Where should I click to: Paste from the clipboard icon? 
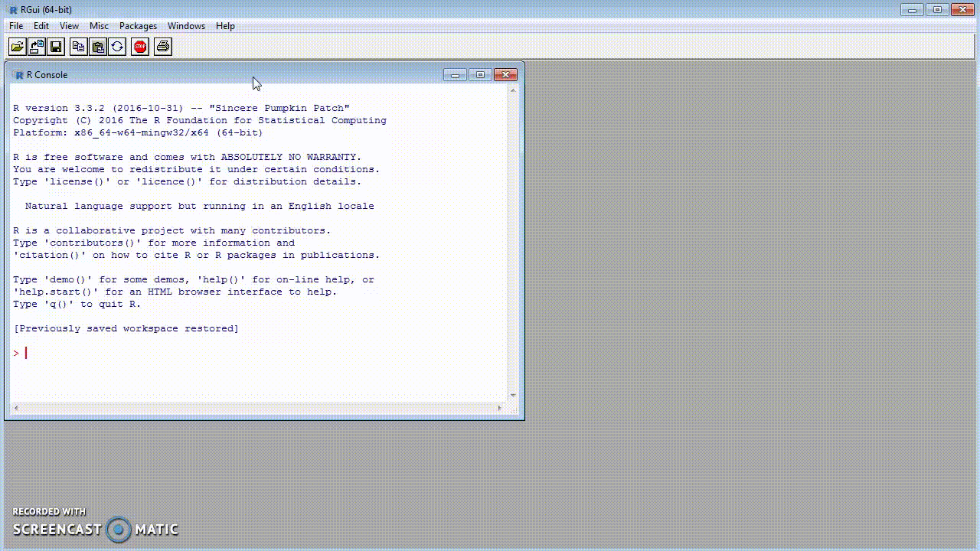[x=98, y=46]
